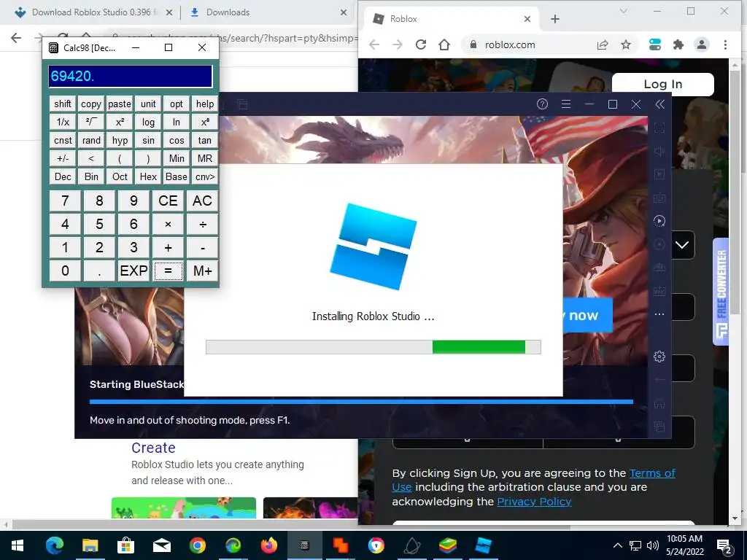Image resolution: width=747 pixels, height=560 pixels.
Task: Click the cnv> convert key in Calc98
Action: coord(205,176)
